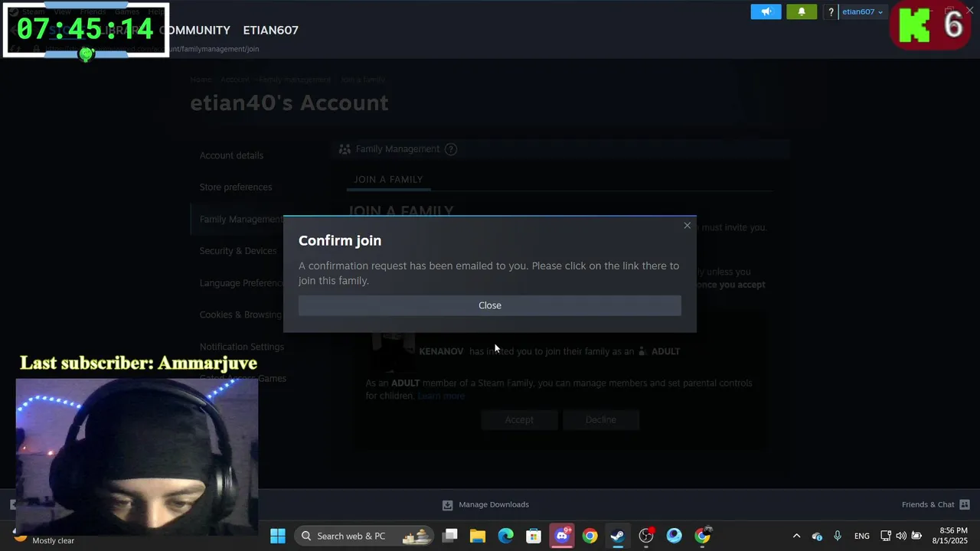
Task: Open the blue circular app after OBS
Action: click(x=674, y=536)
